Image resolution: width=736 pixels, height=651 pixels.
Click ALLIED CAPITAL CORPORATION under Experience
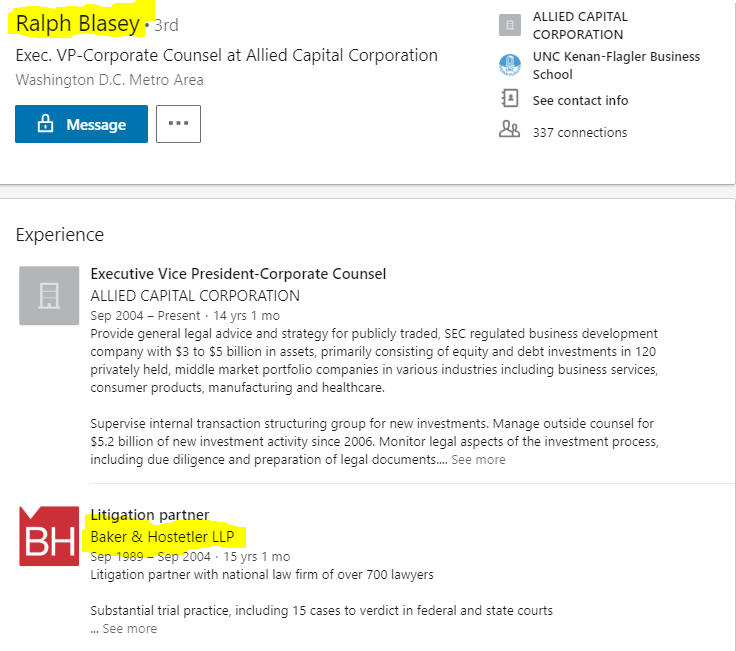195,295
